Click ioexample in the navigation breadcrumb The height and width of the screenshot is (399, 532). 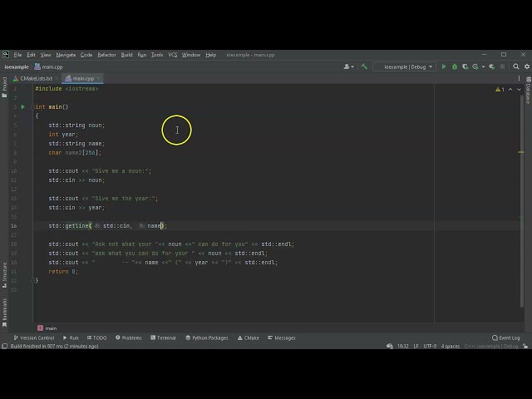pos(17,66)
